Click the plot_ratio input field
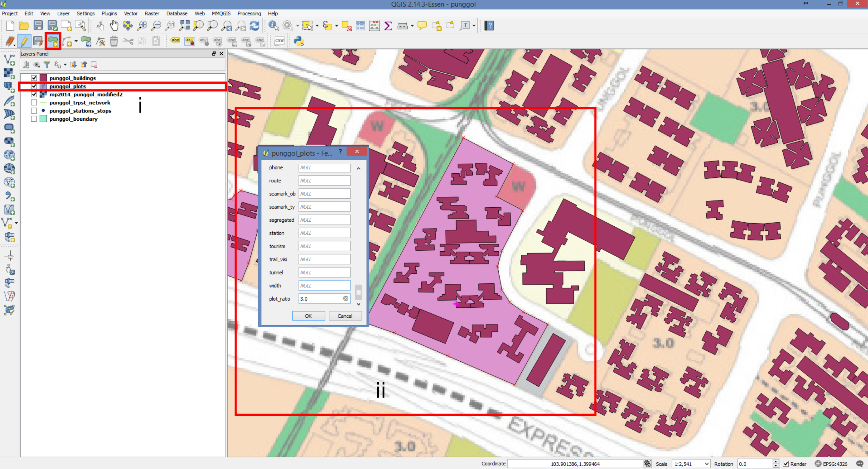 click(321, 299)
